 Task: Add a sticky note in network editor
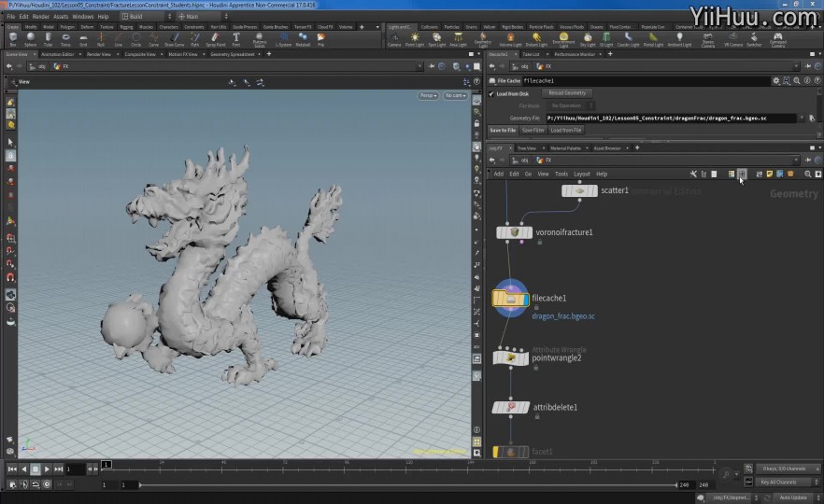coord(770,174)
